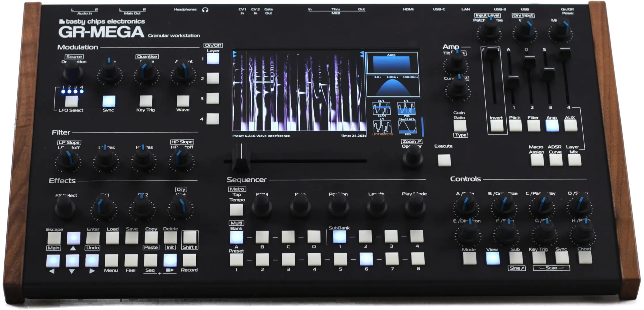Push the Tap Tempo button
This screenshot has height=310, width=644.
pyautogui.click(x=236, y=210)
